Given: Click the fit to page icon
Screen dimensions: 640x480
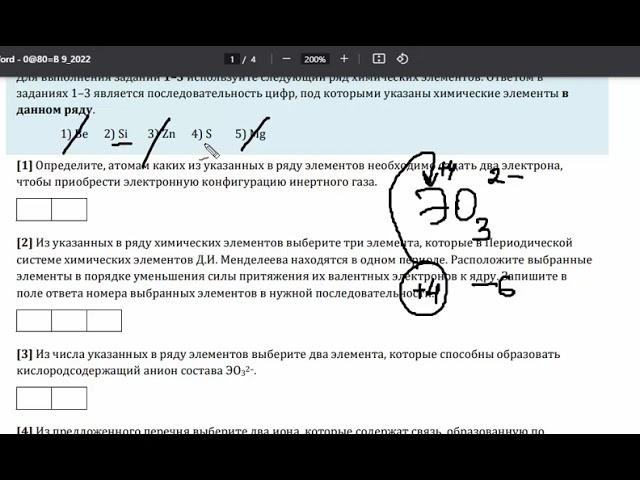Looking at the screenshot, I should click(379, 59).
